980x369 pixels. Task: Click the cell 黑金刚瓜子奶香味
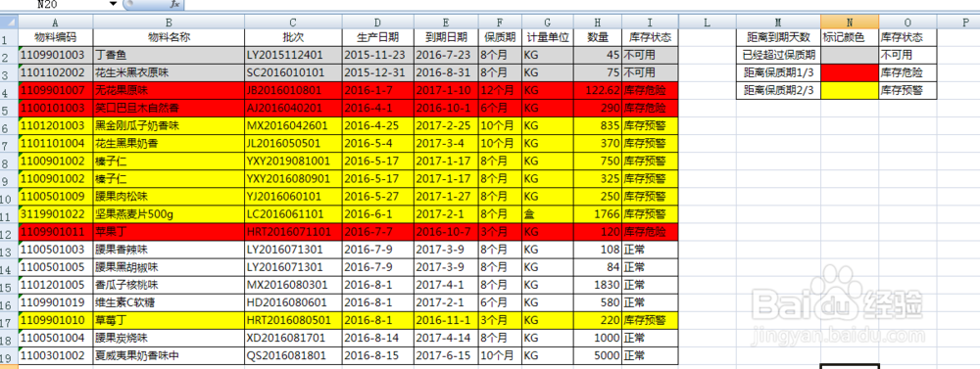click(169, 125)
